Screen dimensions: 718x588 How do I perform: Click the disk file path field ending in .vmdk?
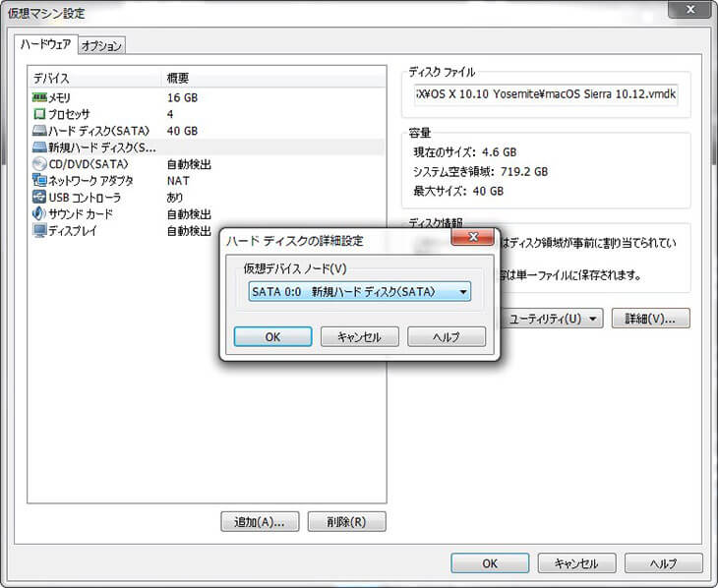546,94
